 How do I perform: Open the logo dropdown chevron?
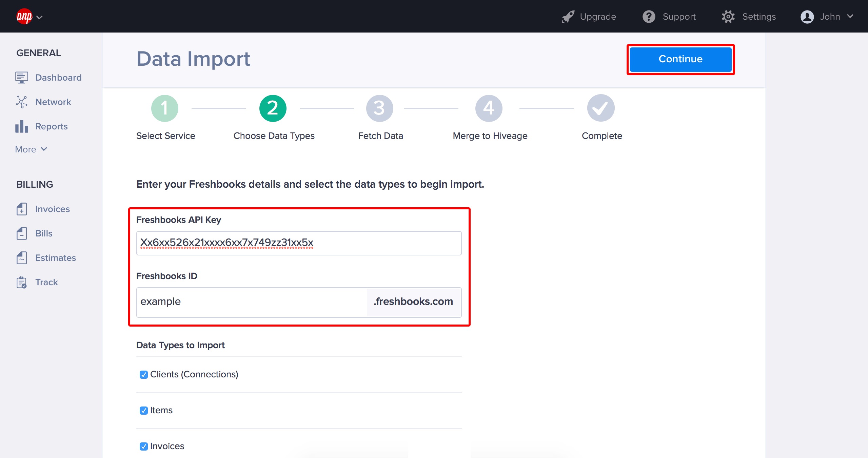tap(39, 17)
